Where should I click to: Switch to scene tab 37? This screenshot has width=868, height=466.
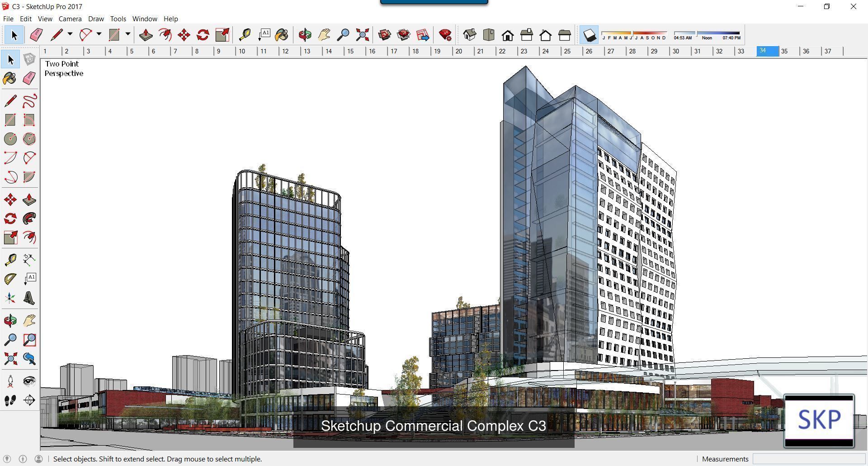[832, 51]
